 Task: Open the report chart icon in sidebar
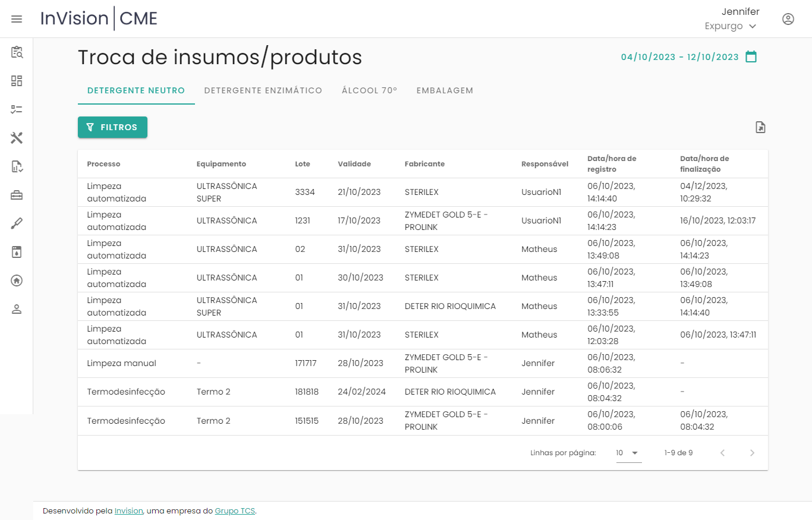[17, 166]
